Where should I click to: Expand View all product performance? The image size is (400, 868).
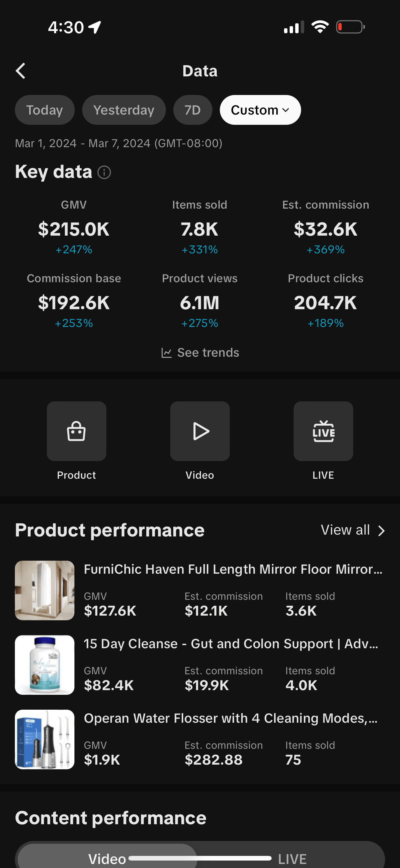click(x=352, y=530)
